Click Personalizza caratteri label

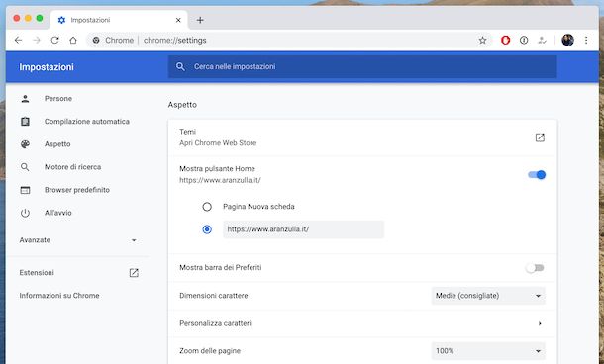pos(215,323)
